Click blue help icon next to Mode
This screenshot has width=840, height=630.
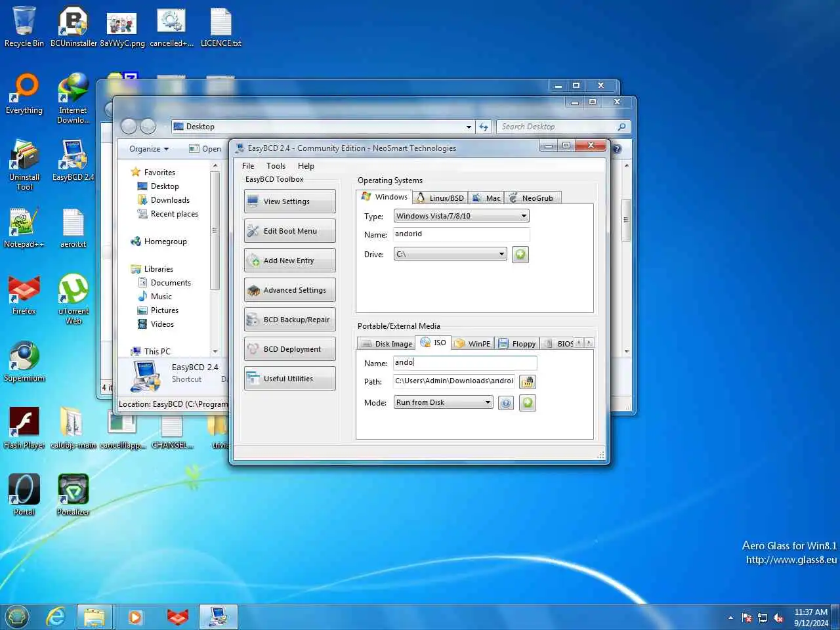coord(505,403)
